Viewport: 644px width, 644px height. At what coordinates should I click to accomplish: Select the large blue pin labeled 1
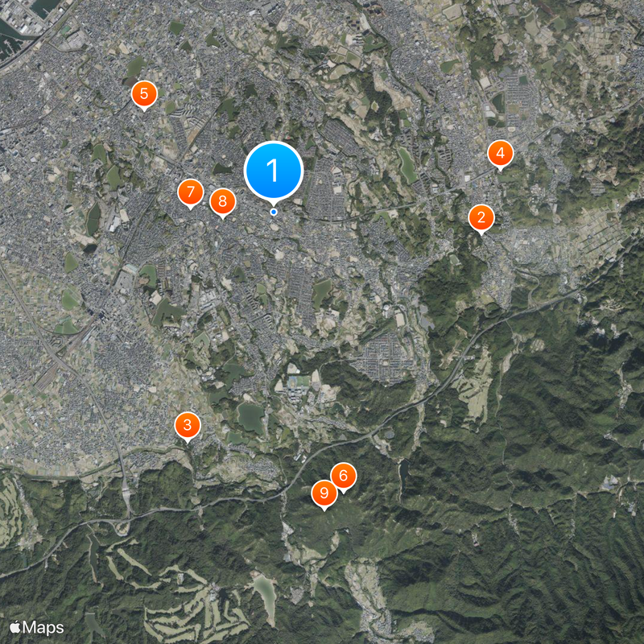(x=274, y=169)
